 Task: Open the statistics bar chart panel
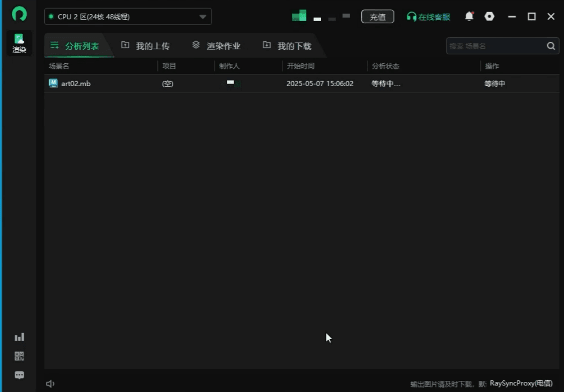(19, 337)
